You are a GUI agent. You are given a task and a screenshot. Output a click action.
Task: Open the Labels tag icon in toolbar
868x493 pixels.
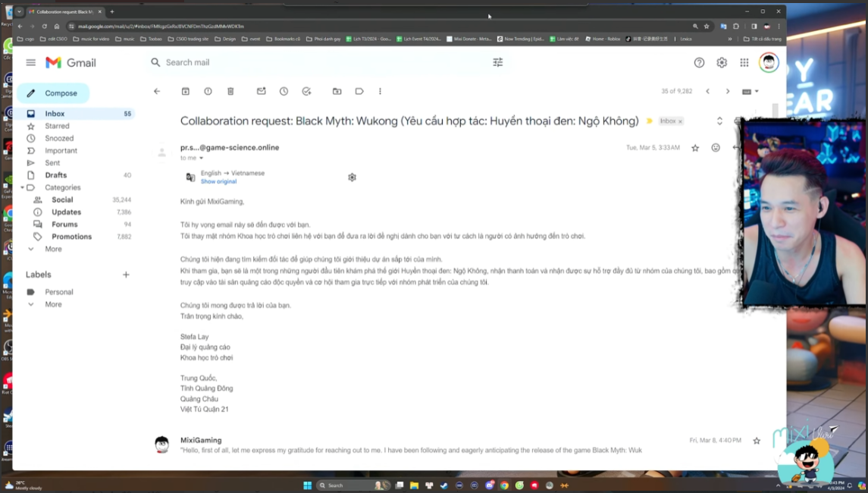coord(359,92)
